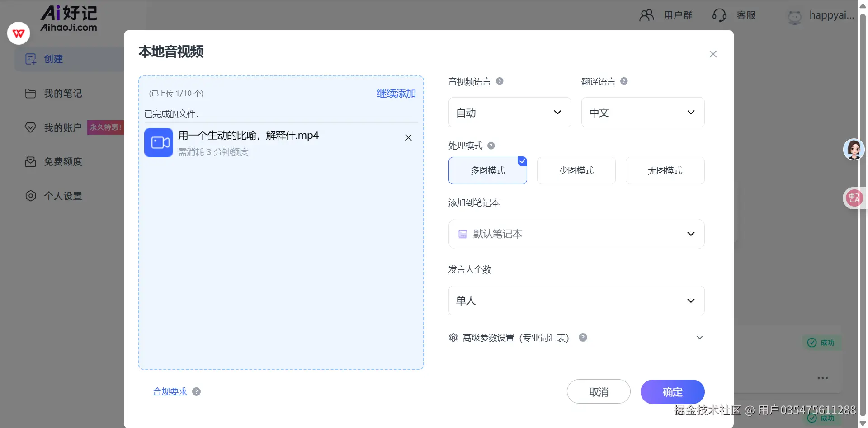
Task: Expand 高级参数设置 chevron
Action: (x=699, y=338)
